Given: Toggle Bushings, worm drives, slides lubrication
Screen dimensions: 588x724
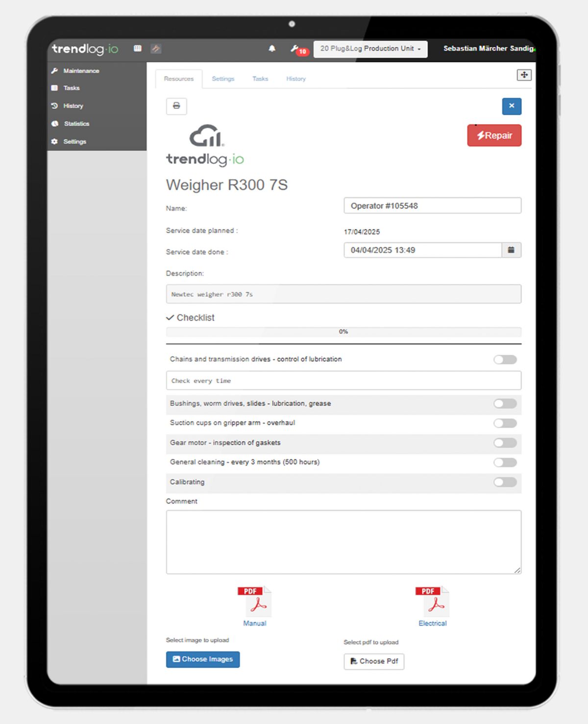Looking at the screenshot, I should [505, 404].
